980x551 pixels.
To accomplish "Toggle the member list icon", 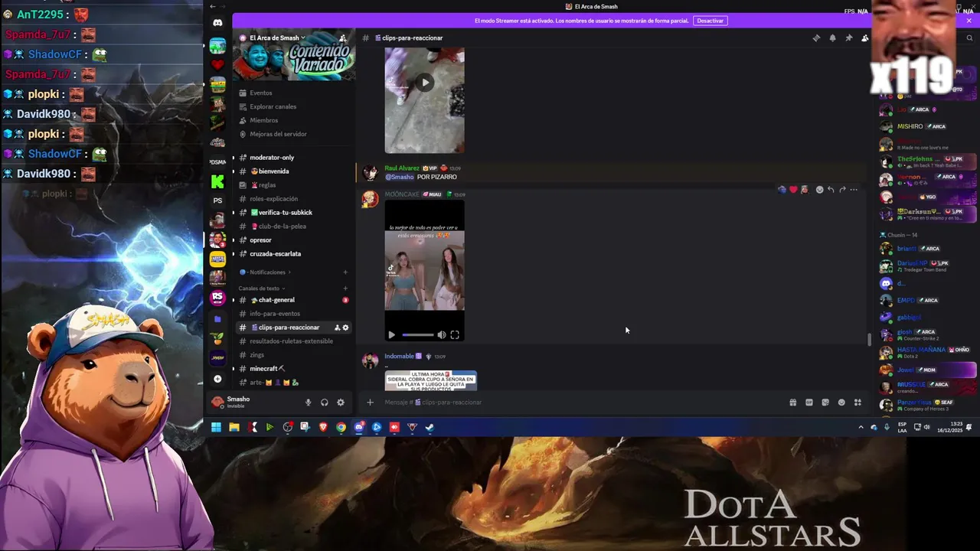I will (864, 37).
